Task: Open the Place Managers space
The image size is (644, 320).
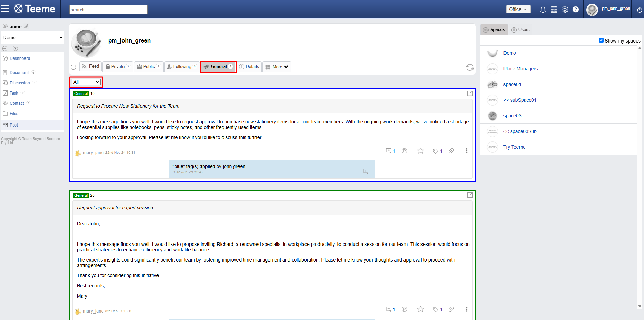Action: 521,69
